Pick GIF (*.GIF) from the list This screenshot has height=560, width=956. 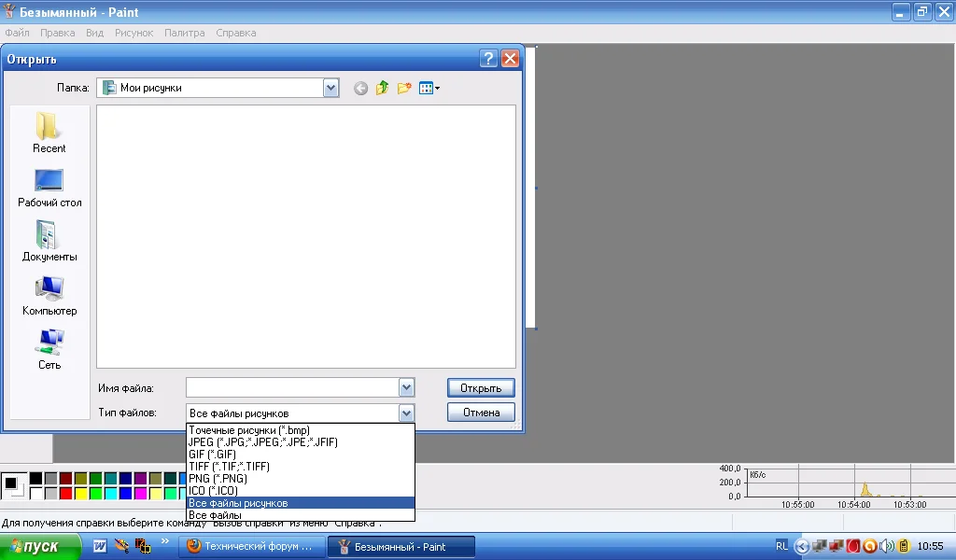click(x=300, y=455)
